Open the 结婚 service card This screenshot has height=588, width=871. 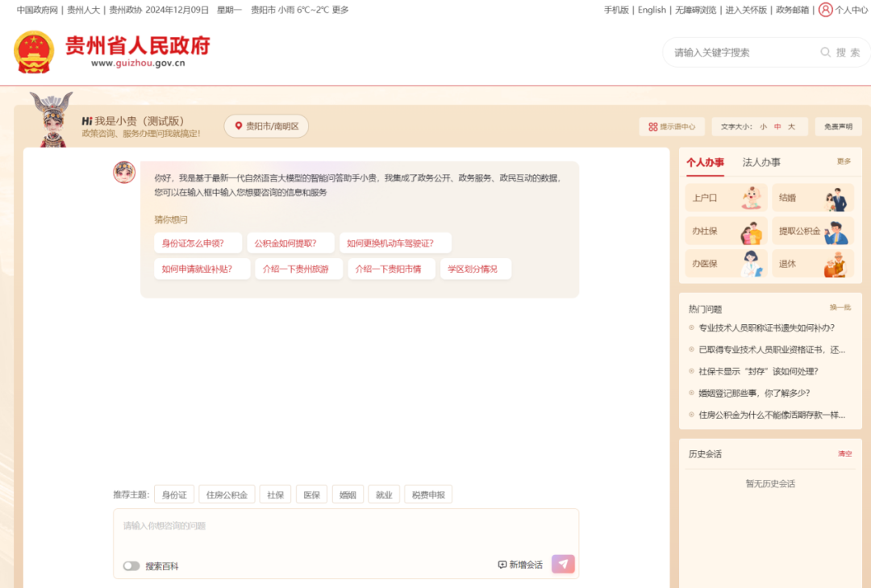813,198
